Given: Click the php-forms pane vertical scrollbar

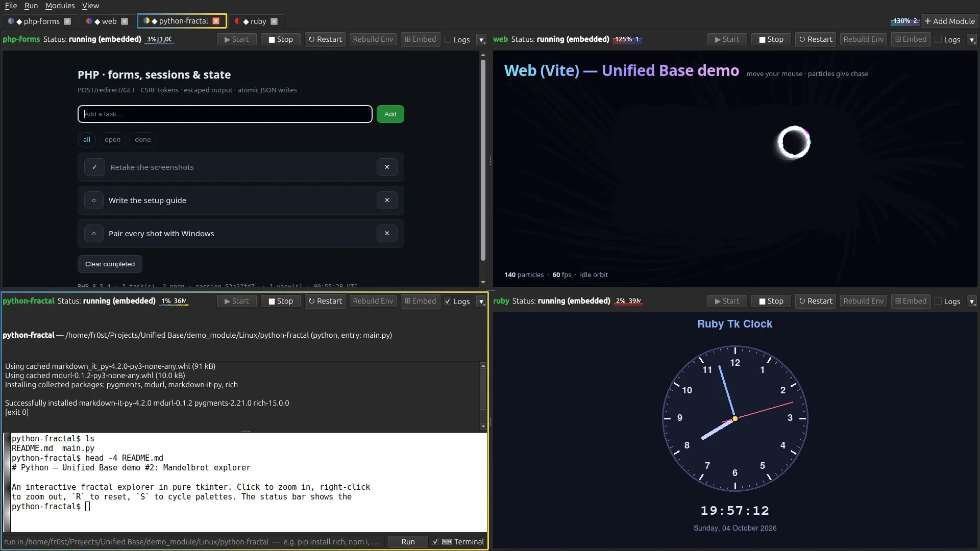Looking at the screenshot, I should [483, 160].
